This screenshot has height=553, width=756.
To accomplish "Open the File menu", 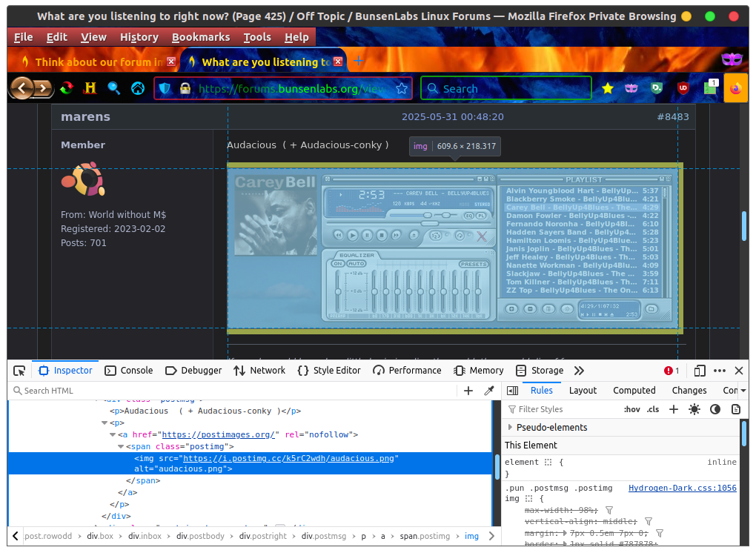I will [23, 37].
